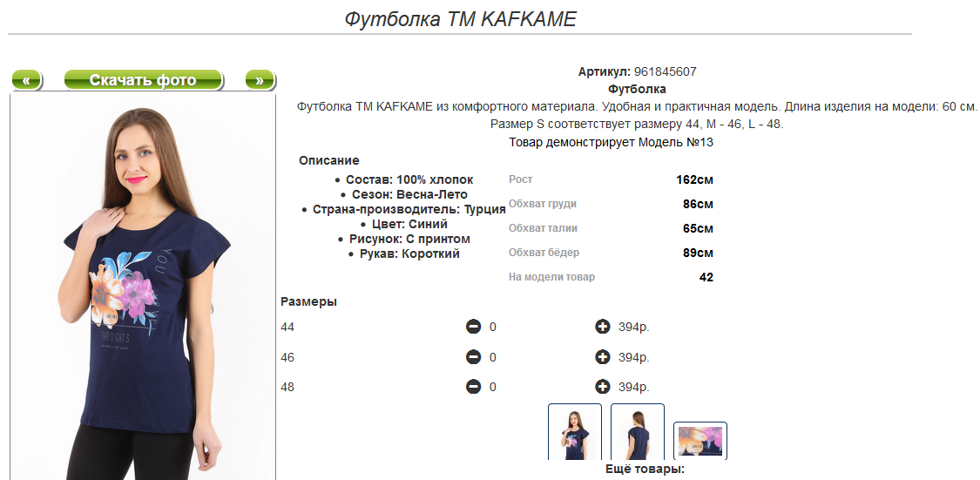Go to previous photo with « button
The height and width of the screenshot is (480, 980).
click(27, 80)
